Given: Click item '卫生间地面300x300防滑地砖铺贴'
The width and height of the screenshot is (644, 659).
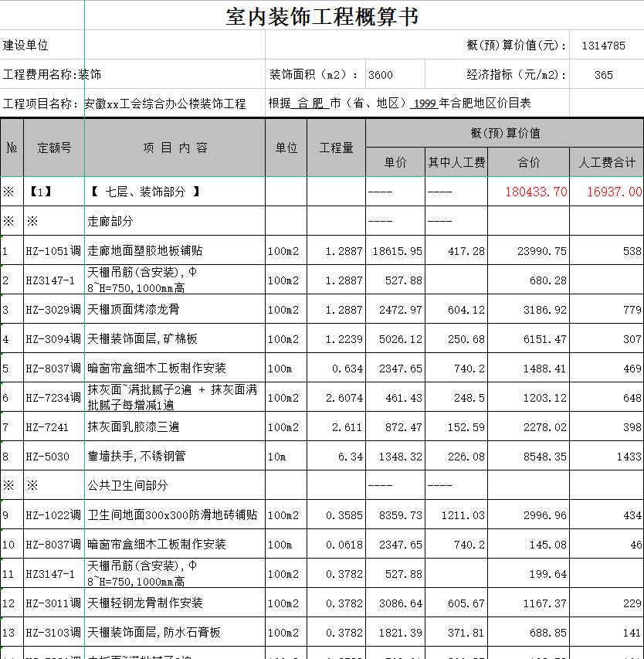Looking at the screenshot, I should pos(172,515).
